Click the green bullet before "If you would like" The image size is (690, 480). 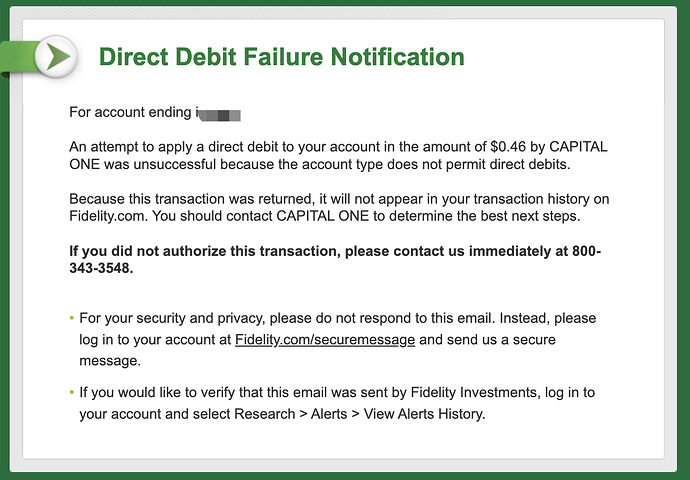click(x=72, y=393)
